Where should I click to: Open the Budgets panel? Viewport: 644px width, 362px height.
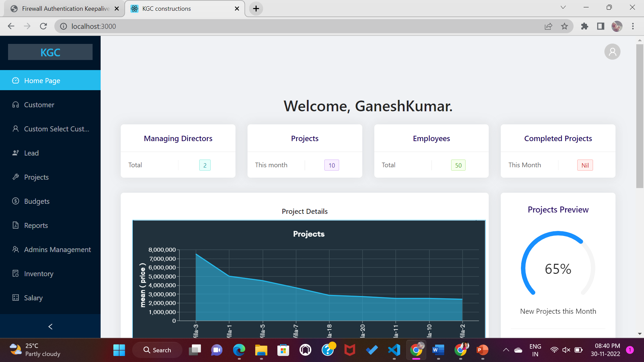(37, 201)
